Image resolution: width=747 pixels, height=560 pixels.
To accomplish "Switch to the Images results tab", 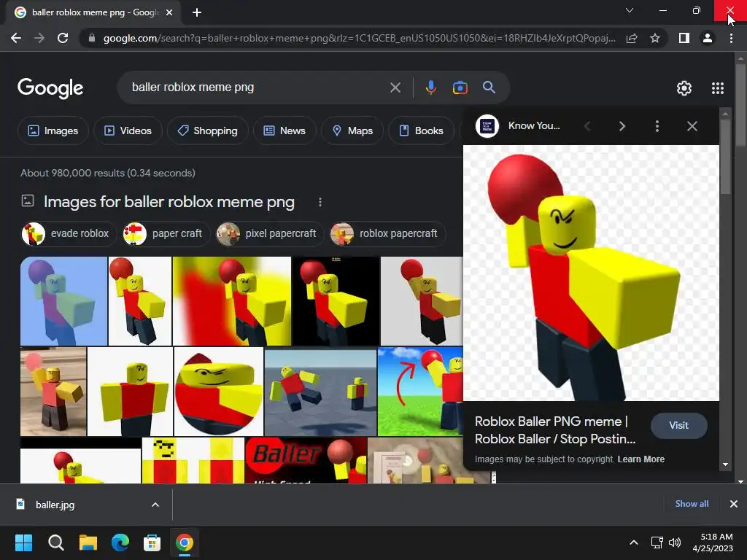I will pos(53,131).
